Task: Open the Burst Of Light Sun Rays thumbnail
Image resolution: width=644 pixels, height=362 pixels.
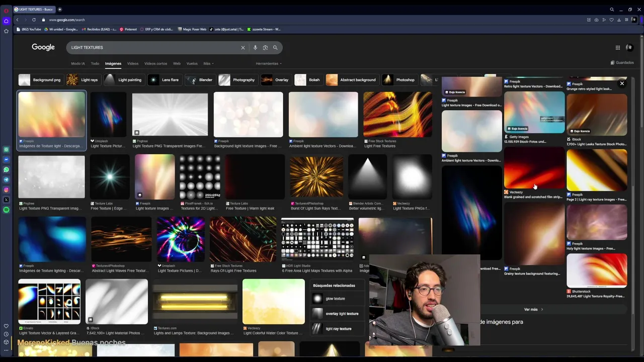Action: 315,176
